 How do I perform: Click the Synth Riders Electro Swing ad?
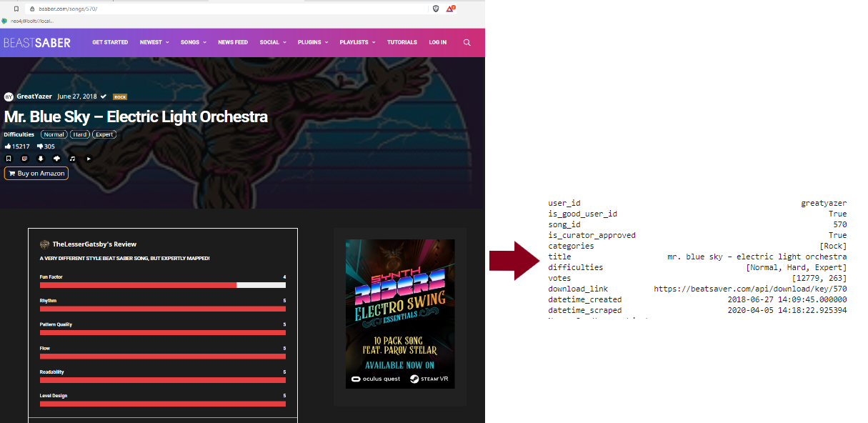(x=400, y=314)
